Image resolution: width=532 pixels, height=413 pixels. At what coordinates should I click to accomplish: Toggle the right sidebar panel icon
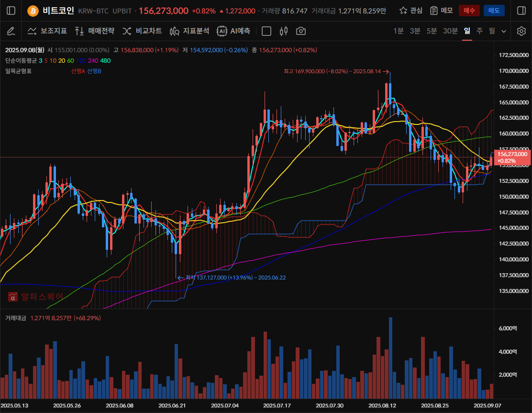[x=521, y=11]
